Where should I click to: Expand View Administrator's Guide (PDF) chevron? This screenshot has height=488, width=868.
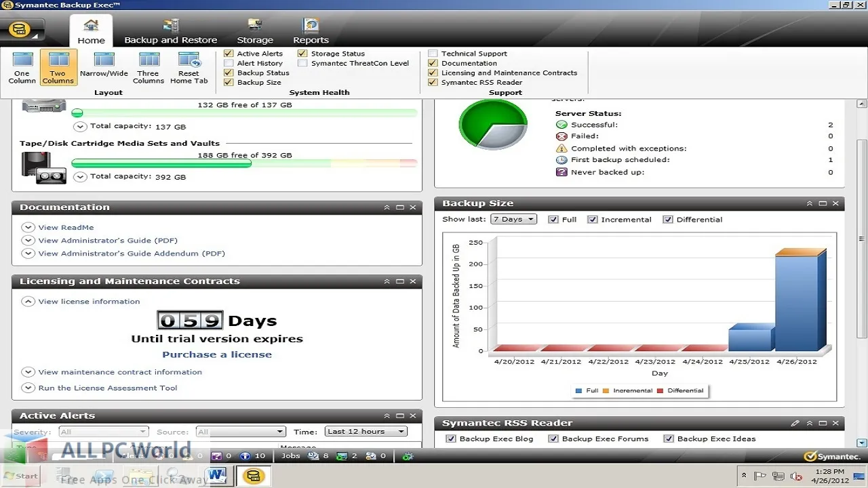[28, 241]
